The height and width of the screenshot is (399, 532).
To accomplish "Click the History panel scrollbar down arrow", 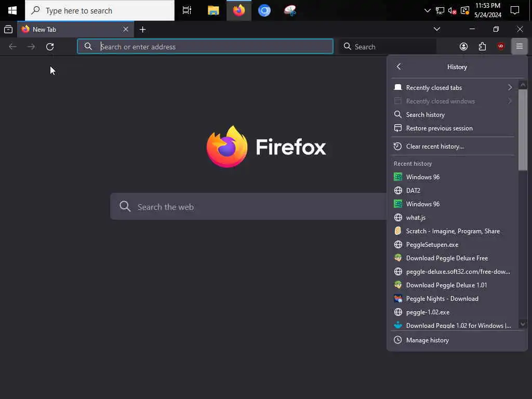I will click(x=523, y=324).
